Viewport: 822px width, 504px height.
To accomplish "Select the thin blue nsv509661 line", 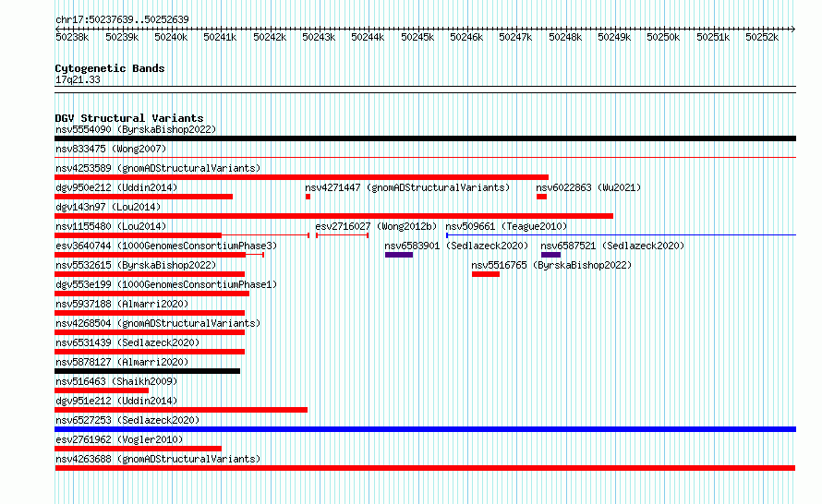I will tap(622, 235).
